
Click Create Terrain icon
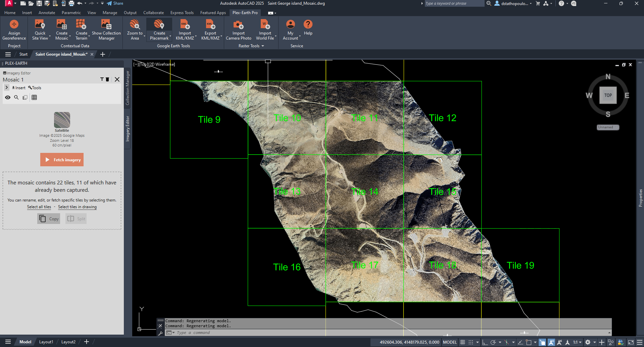tap(81, 24)
